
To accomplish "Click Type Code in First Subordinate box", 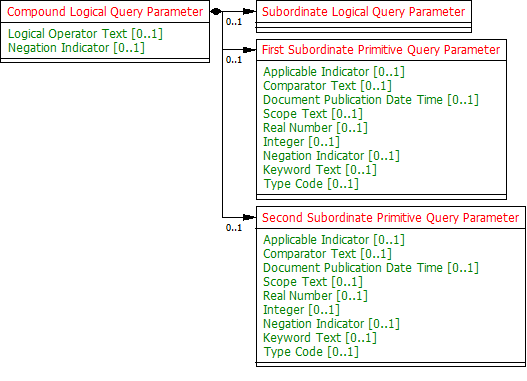I will click(x=311, y=184).
